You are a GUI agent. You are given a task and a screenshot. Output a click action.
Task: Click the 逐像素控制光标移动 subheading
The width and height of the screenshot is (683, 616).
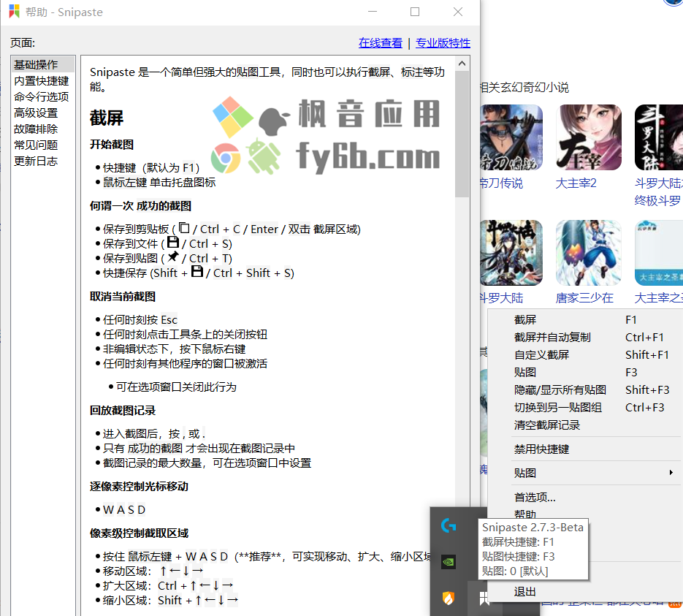tap(139, 486)
